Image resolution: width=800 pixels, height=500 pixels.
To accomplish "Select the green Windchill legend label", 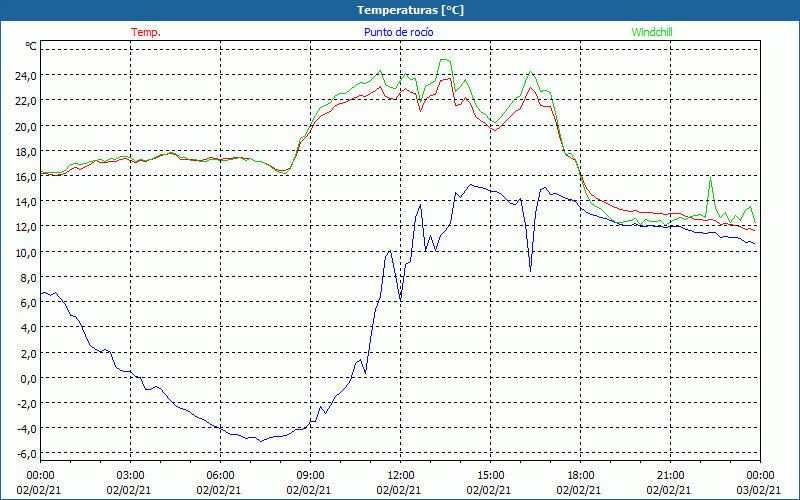I will [x=652, y=32].
